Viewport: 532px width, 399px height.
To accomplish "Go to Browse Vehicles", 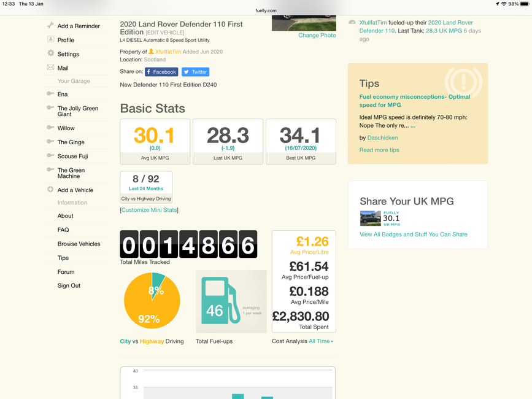I will click(79, 244).
